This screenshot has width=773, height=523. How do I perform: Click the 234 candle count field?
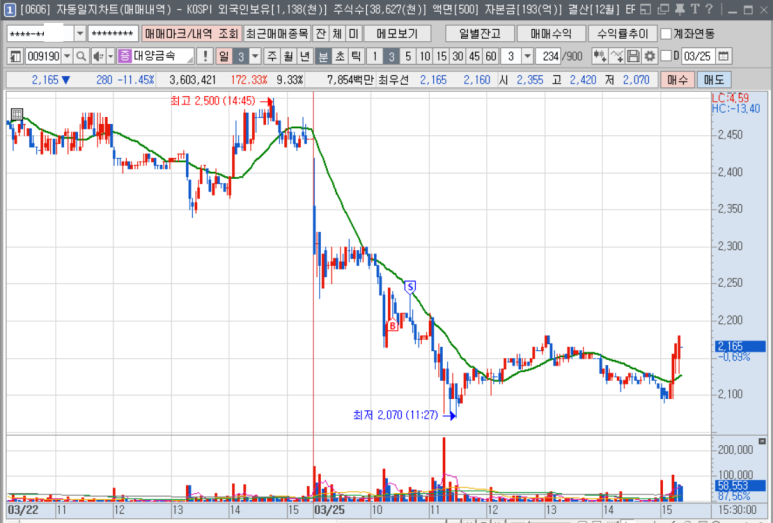pyautogui.click(x=550, y=56)
